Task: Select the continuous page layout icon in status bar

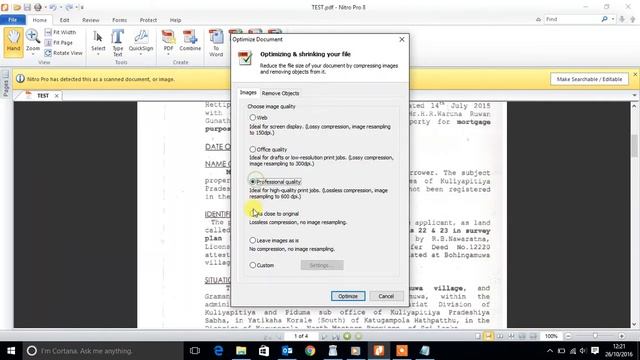Action: click(488, 336)
